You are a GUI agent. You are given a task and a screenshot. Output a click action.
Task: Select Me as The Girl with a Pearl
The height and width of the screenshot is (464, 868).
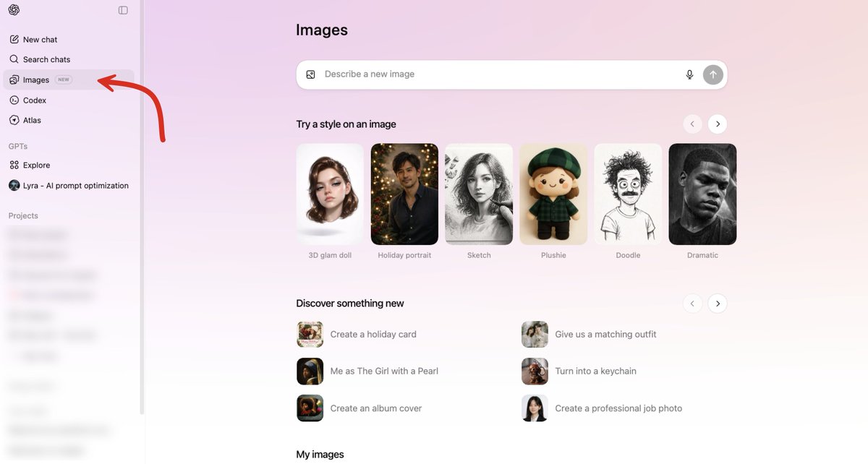[x=384, y=371]
